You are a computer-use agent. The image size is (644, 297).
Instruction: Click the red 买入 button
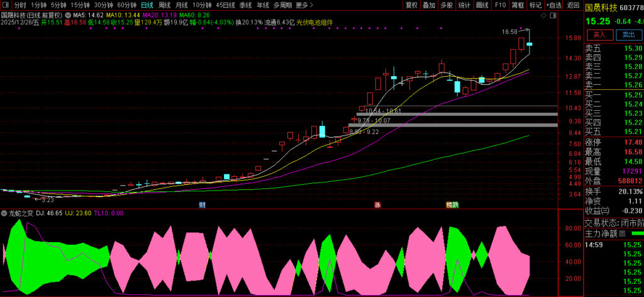coord(599,35)
